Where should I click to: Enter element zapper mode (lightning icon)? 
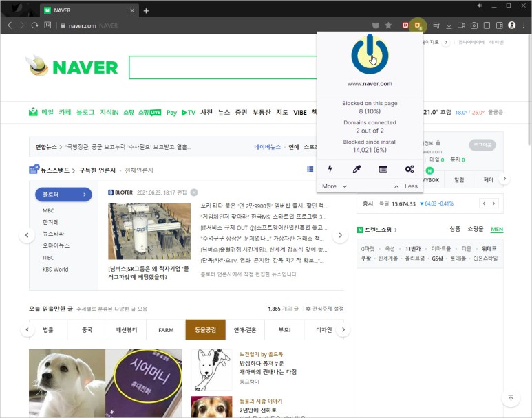tap(330, 169)
